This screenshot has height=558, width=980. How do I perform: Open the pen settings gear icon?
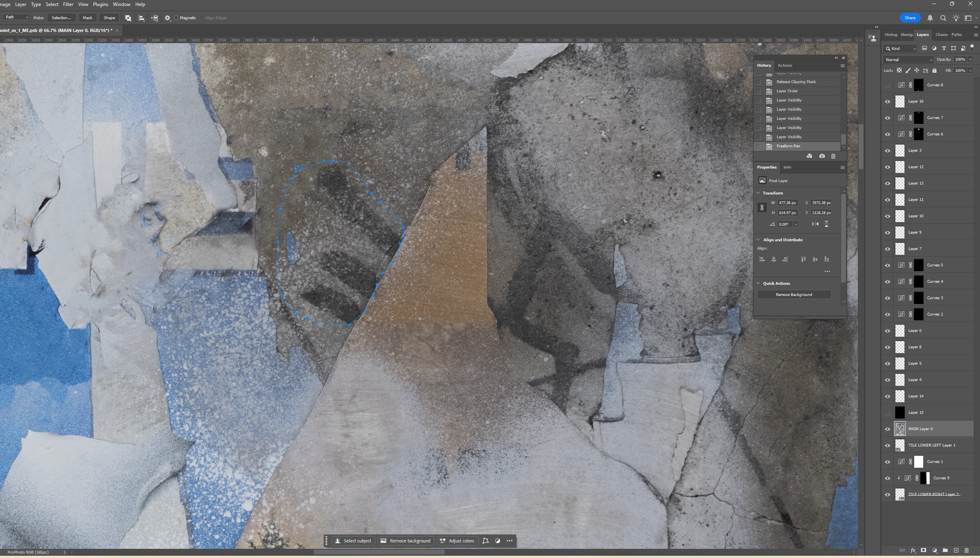click(168, 18)
